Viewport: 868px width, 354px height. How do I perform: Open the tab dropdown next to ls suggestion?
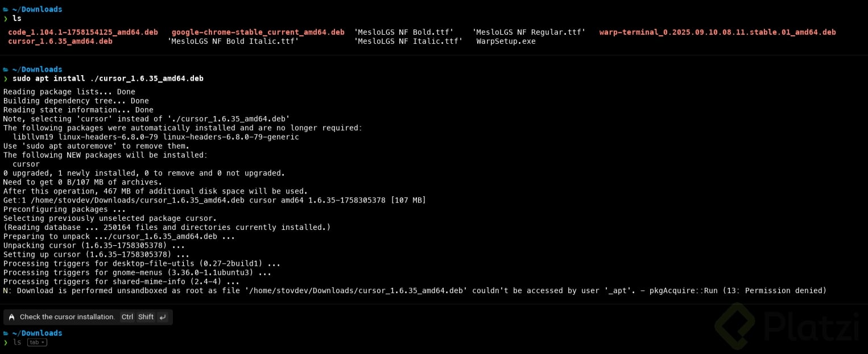(x=37, y=343)
